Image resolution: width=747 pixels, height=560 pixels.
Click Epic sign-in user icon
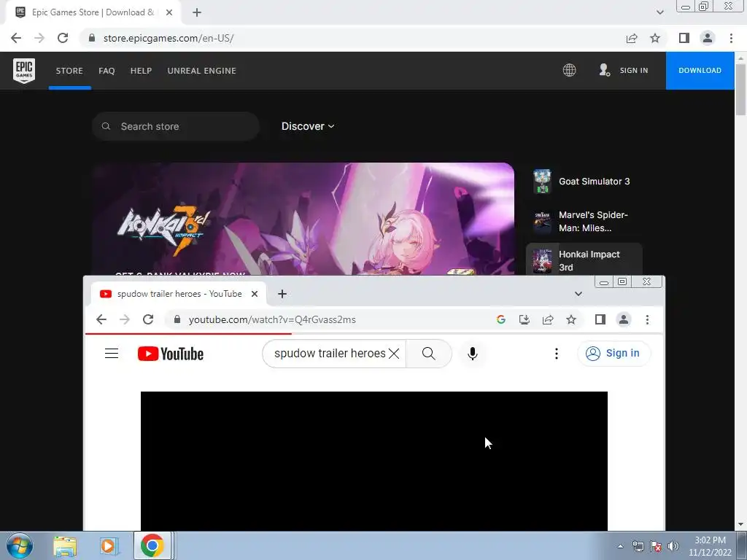pos(605,70)
